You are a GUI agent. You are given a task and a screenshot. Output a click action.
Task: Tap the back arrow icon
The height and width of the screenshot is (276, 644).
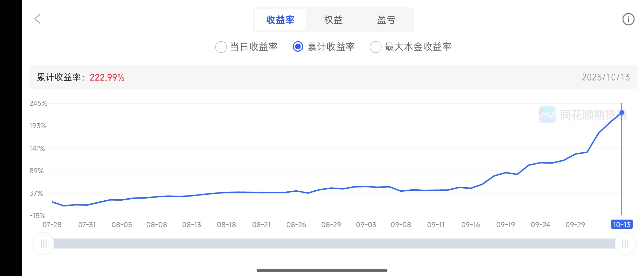coord(38,19)
